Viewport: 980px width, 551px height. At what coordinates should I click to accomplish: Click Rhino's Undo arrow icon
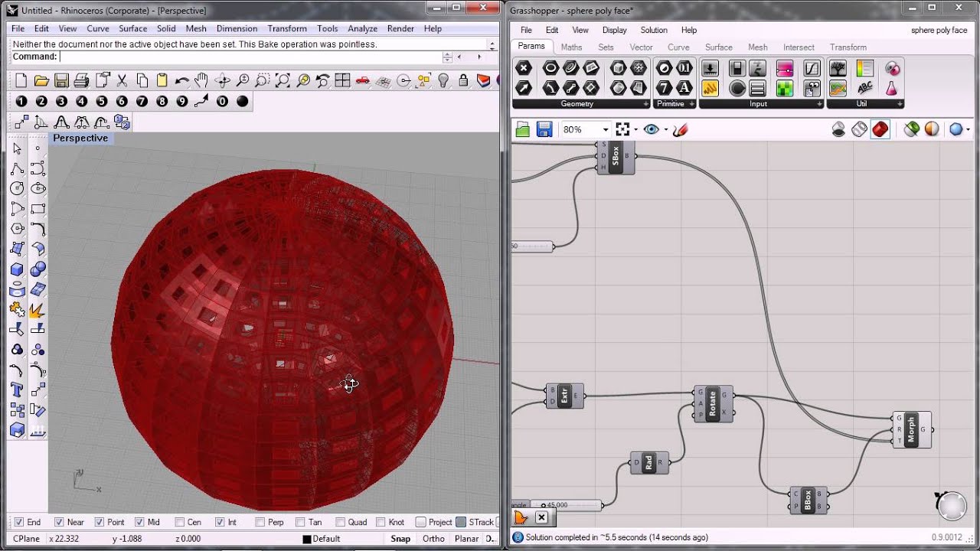click(x=182, y=80)
